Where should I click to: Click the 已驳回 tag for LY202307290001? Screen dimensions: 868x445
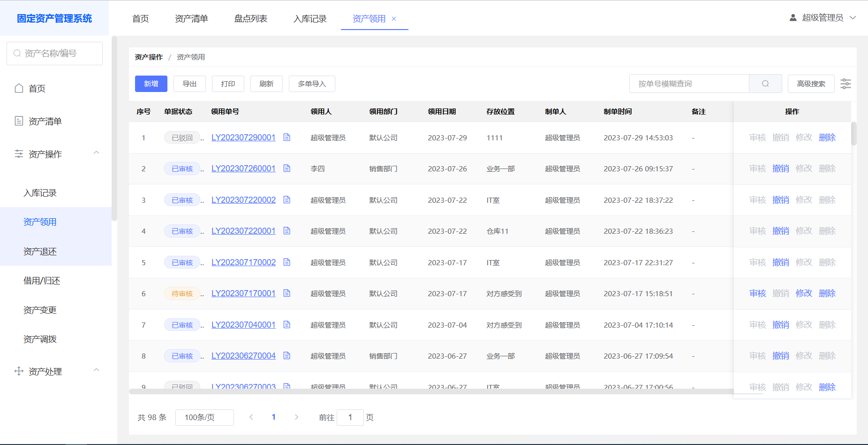pyautogui.click(x=182, y=138)
